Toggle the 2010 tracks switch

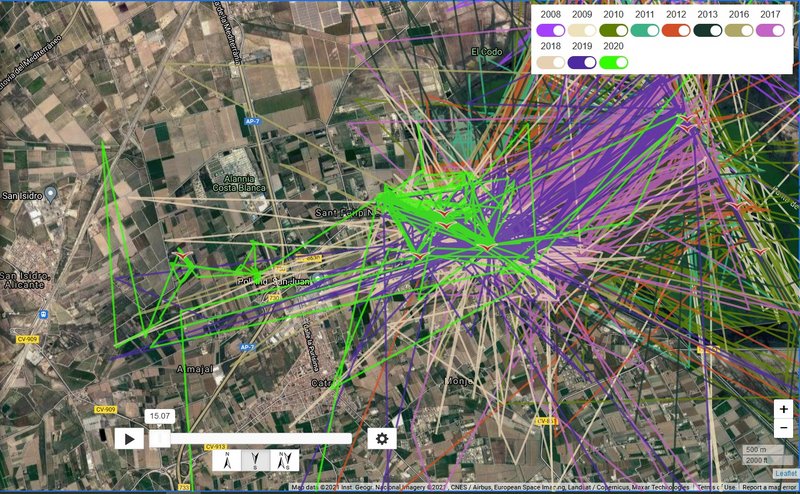coord(613,31)
